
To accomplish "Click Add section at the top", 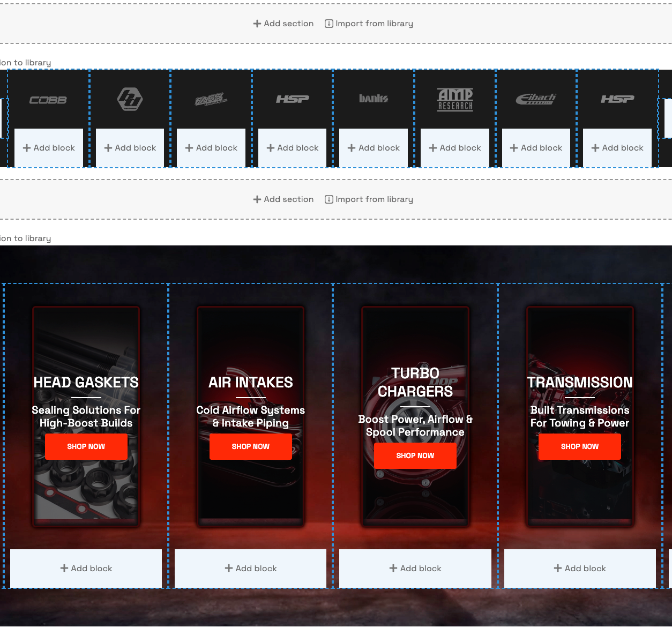I will [x=283, y=24].
